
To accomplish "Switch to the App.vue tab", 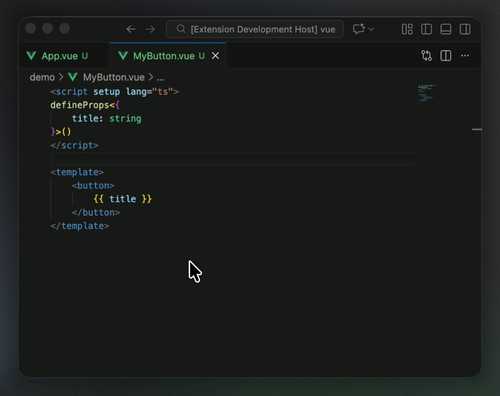I will (x=64, y=56).
